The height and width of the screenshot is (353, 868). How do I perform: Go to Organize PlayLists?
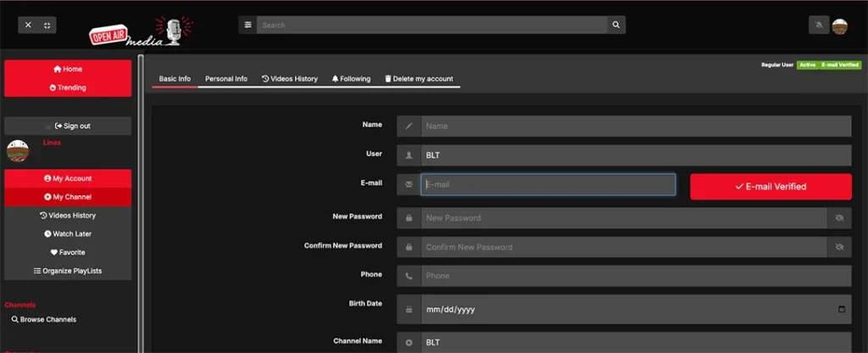[x=68, y=271]
